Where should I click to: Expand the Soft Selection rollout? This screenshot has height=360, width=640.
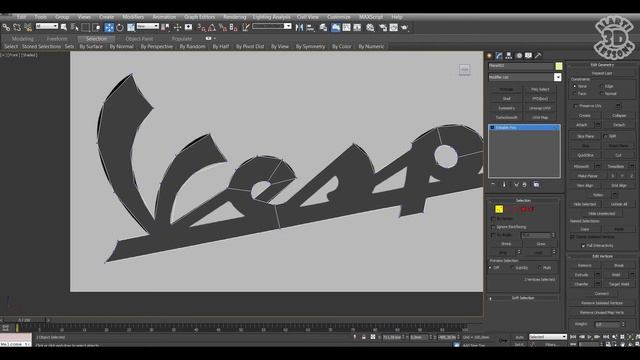(x=523, y=298)
